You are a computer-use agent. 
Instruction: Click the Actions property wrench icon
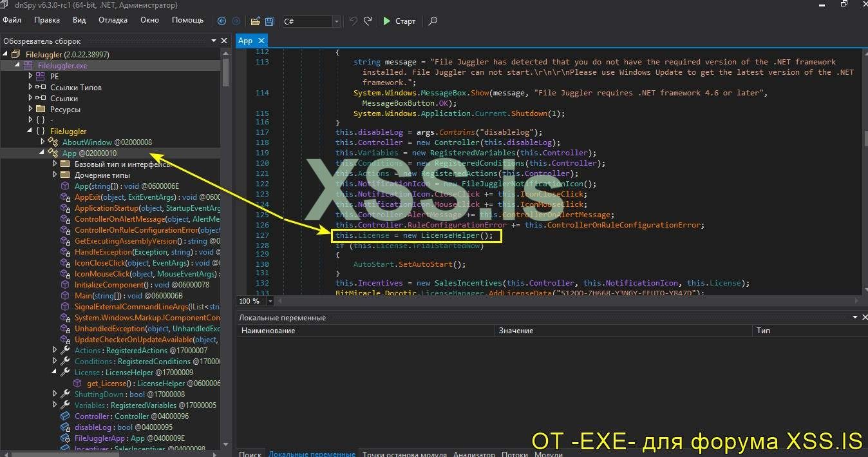point(65,350)
